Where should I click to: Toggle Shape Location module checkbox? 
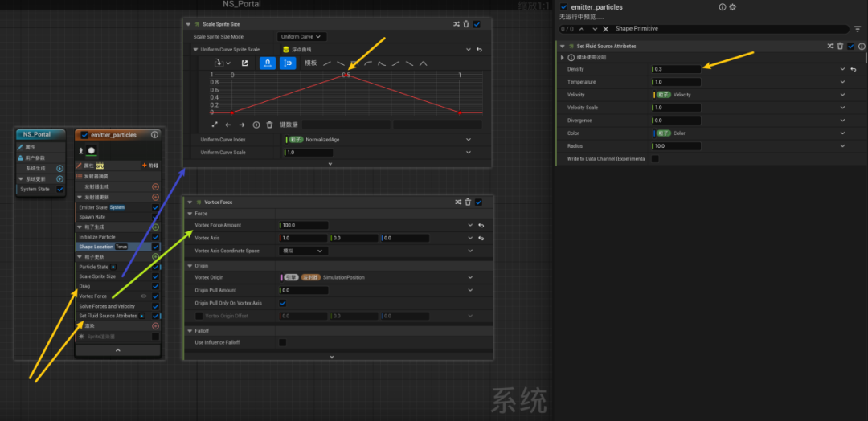coord(156,247)
